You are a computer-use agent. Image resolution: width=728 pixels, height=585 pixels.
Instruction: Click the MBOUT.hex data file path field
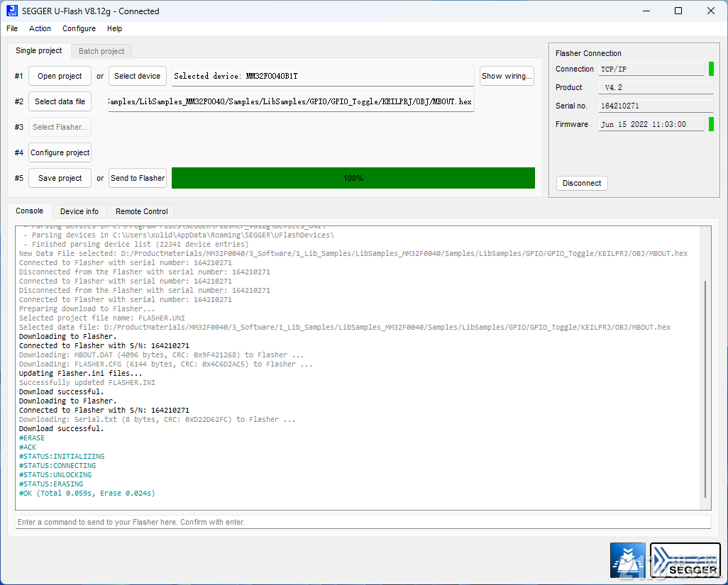291,101
